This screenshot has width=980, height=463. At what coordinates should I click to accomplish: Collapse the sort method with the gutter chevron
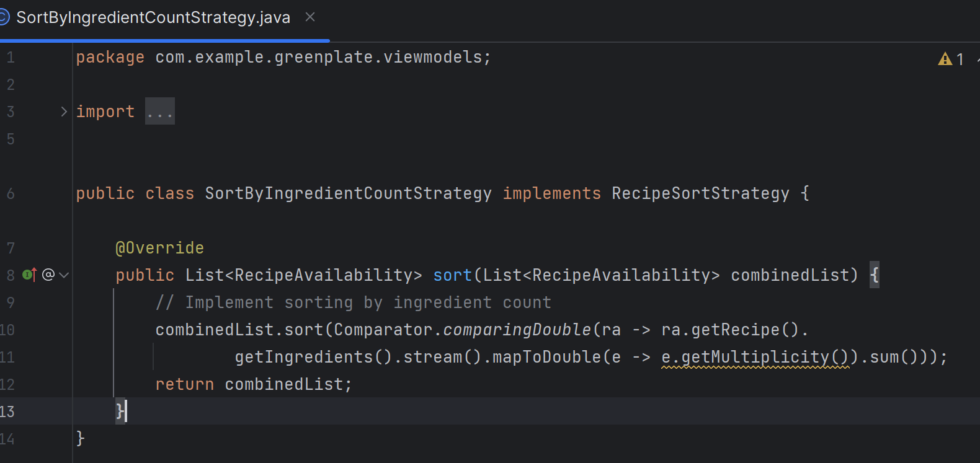tap(64, 275)
